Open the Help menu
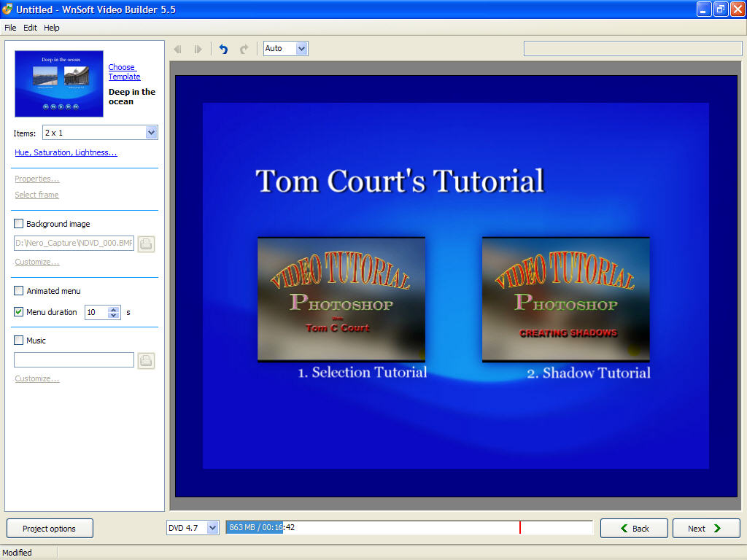 coord(52,28)
